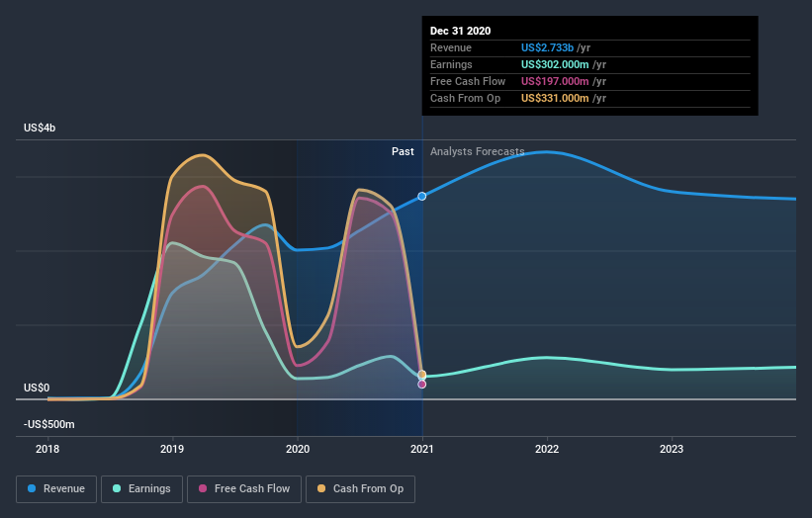The image size is (812, 518).
Task: Select the 2019 x-axis label
Action: coord(172,449)
